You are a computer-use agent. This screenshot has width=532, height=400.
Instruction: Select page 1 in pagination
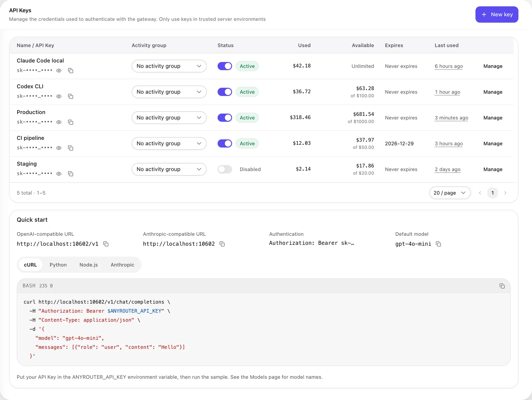492,193
